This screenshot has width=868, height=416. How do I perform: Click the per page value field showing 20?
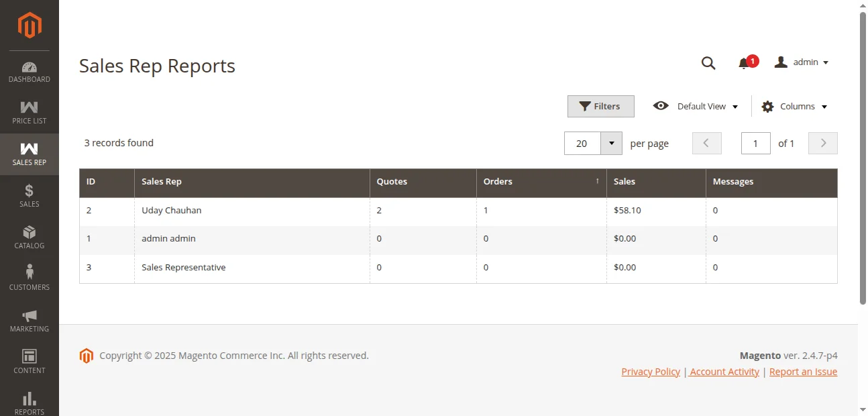[582, 143]
